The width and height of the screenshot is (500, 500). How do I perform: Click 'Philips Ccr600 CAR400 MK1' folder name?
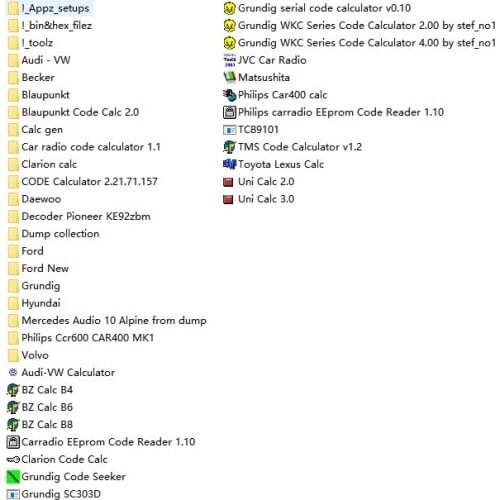pos(88,338)
